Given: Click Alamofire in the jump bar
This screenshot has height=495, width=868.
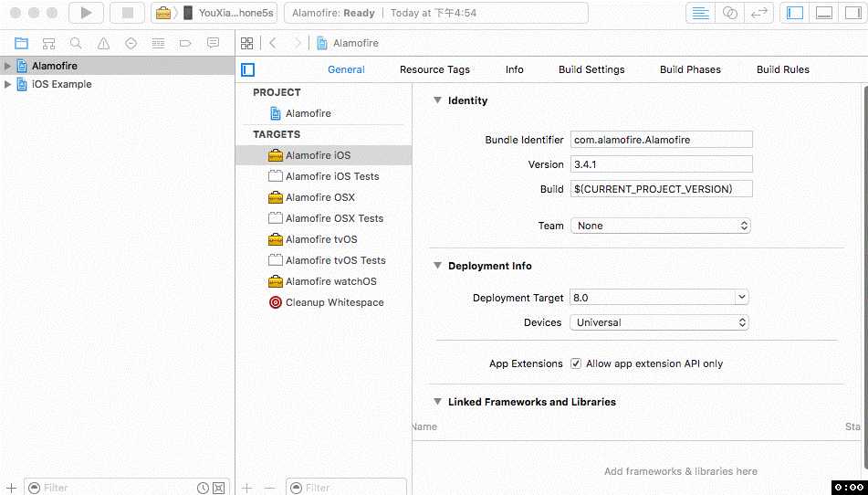Looking at the screenshot, I should [x=348, y=43].
